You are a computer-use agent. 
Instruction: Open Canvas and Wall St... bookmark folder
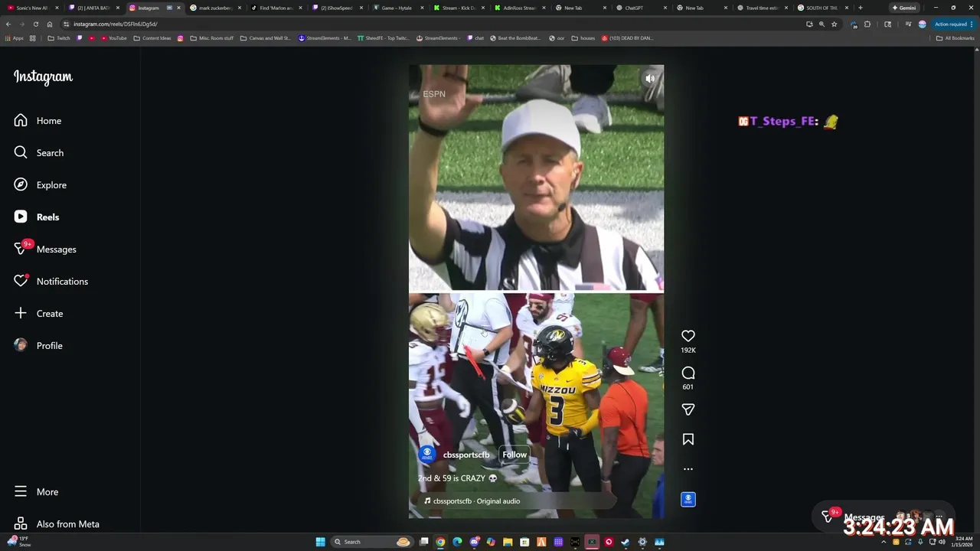coord(266,38)
